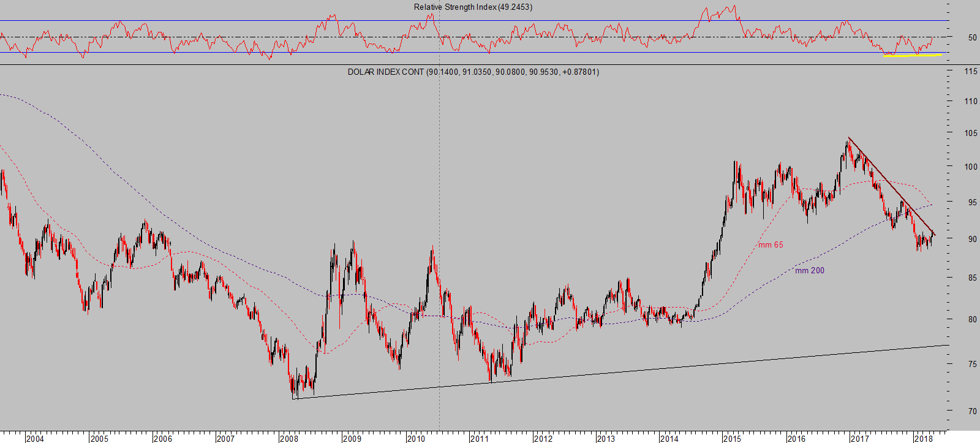Select the 2012 year marker on time axis
This screenshot has height=443, width=980.
pos(543,438)
